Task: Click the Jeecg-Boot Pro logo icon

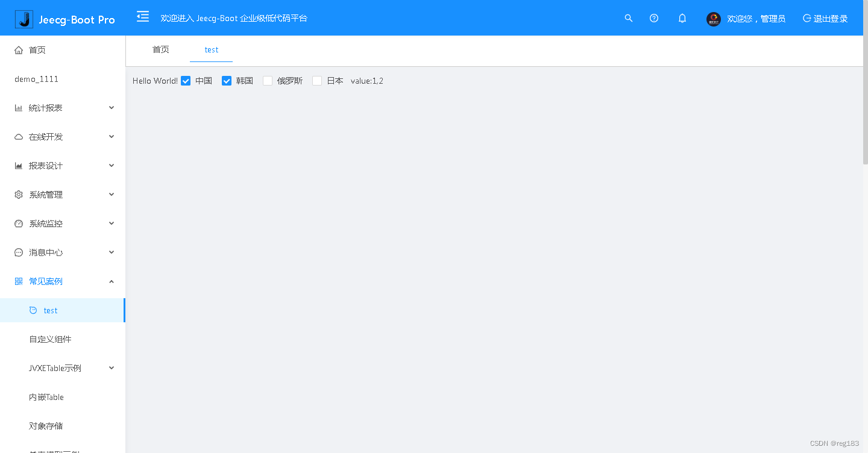Action: click(x=23, y=17)
